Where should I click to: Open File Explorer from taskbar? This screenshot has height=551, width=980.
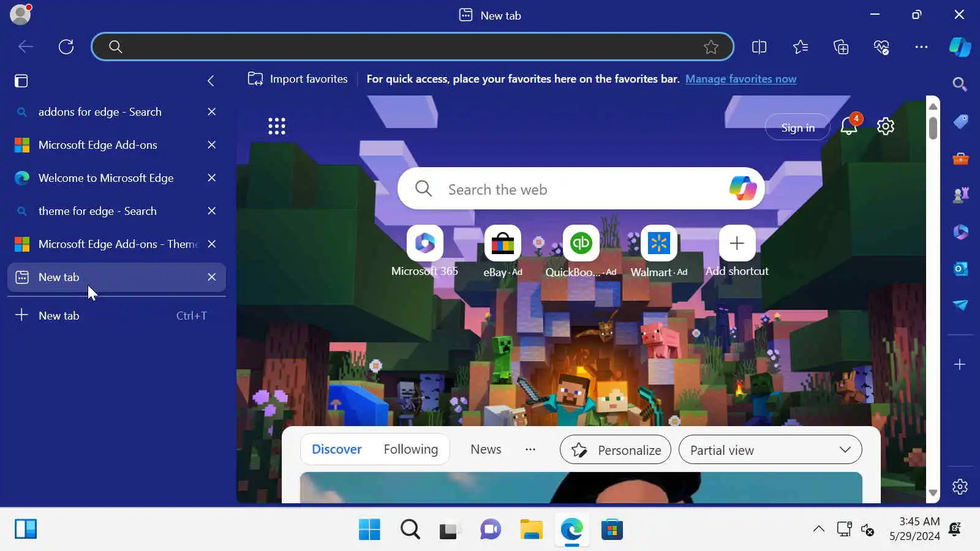pos(531,530)
